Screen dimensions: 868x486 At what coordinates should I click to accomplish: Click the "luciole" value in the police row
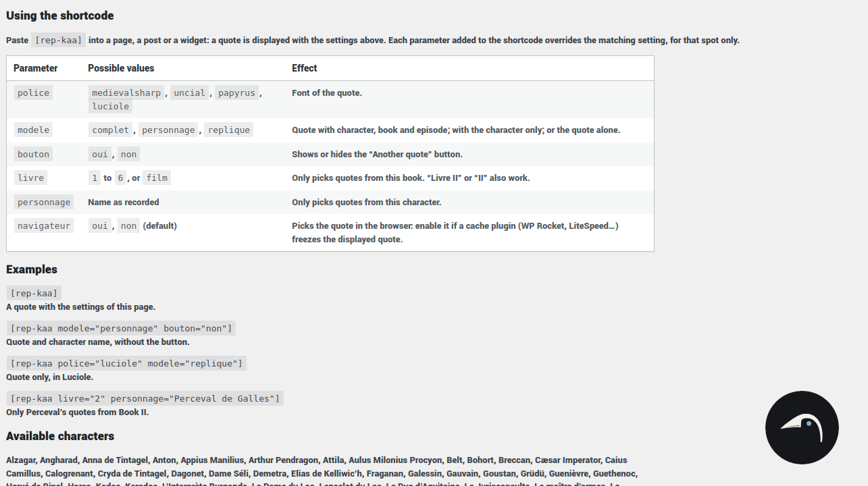pyautogui.click(x=111, y=107)
